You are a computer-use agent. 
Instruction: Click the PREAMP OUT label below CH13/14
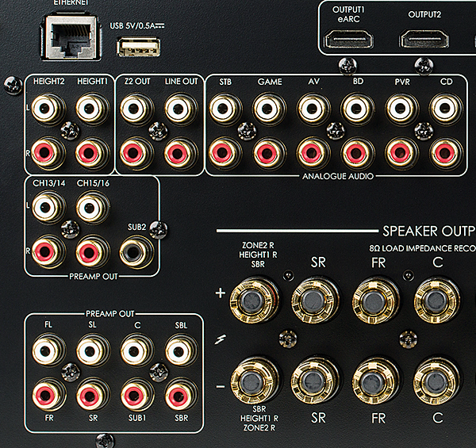click(x=93, y=276)
